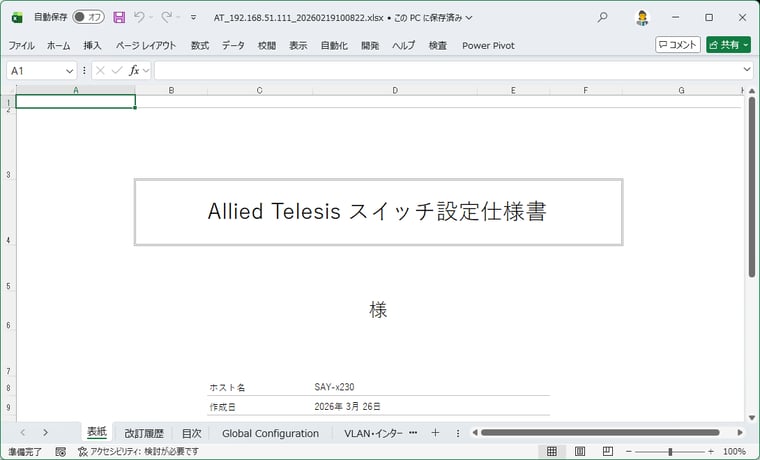
Task: Expand the formula bar with chevron
Action: [x=747, y=70]
